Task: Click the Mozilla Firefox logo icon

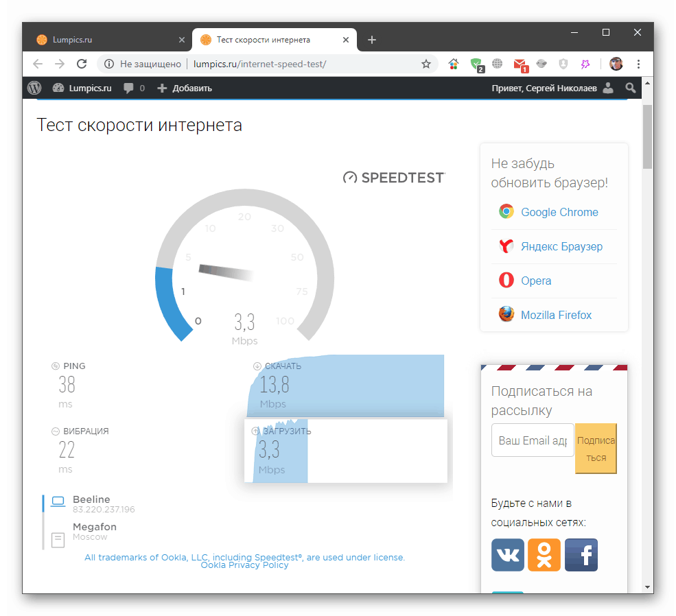Action: click(x=506, y=314)
